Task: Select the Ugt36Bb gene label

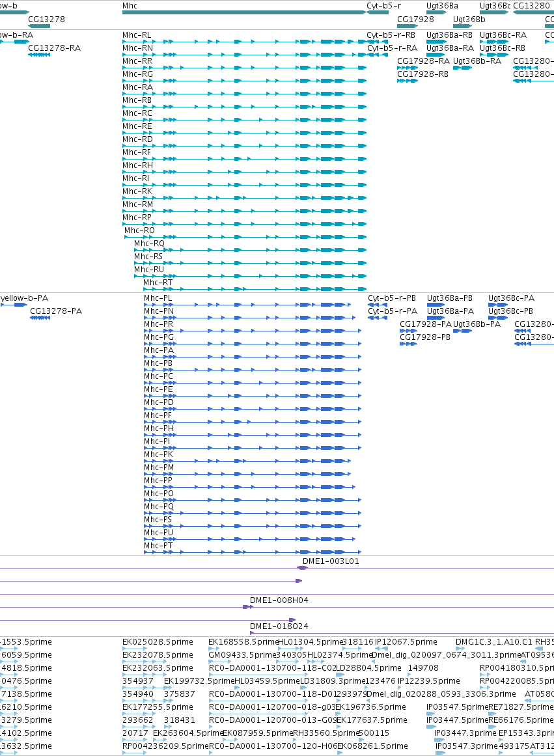Action: click(469, 20)
